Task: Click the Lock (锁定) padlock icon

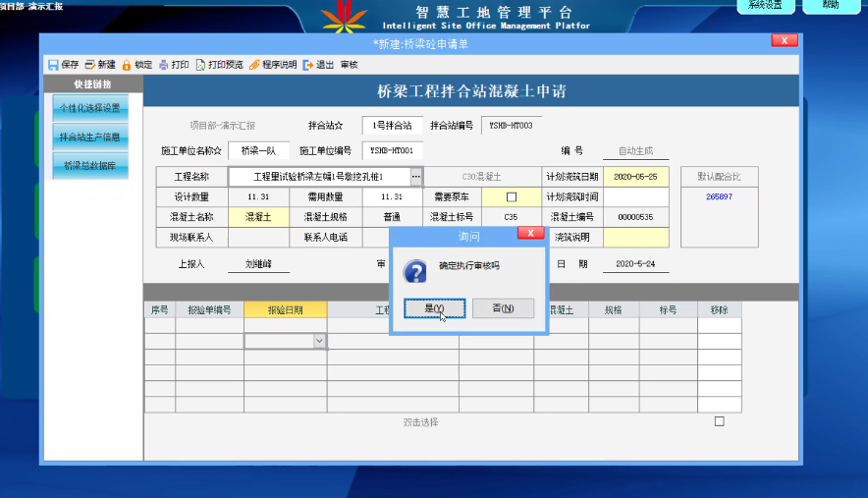Action: click(127, 65)
